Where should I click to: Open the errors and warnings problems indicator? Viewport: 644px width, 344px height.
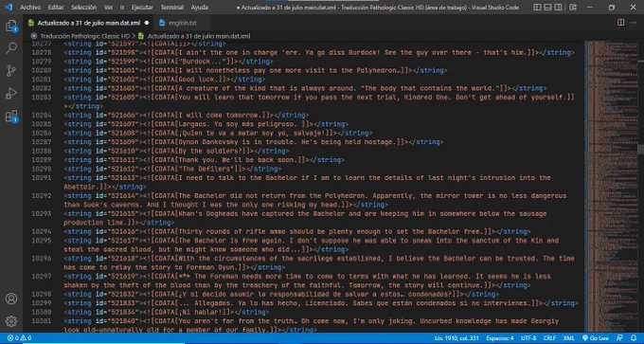[x=20, y=338]
